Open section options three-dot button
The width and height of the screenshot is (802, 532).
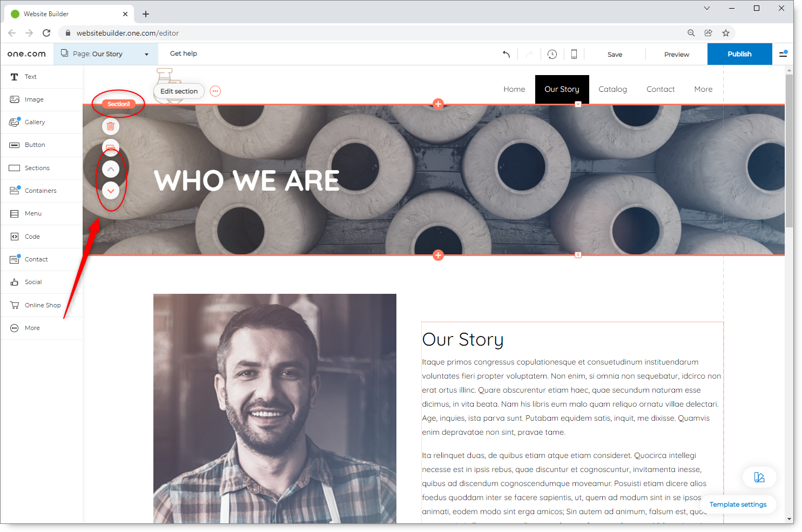tap(215, 91)
